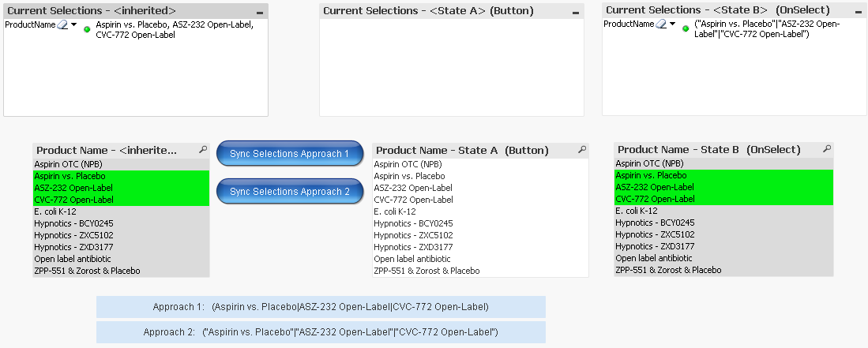Click eraser icon in inherited Current Selections
The width and height of the screenshot is (868, 348).
click(x=63, y=25)
